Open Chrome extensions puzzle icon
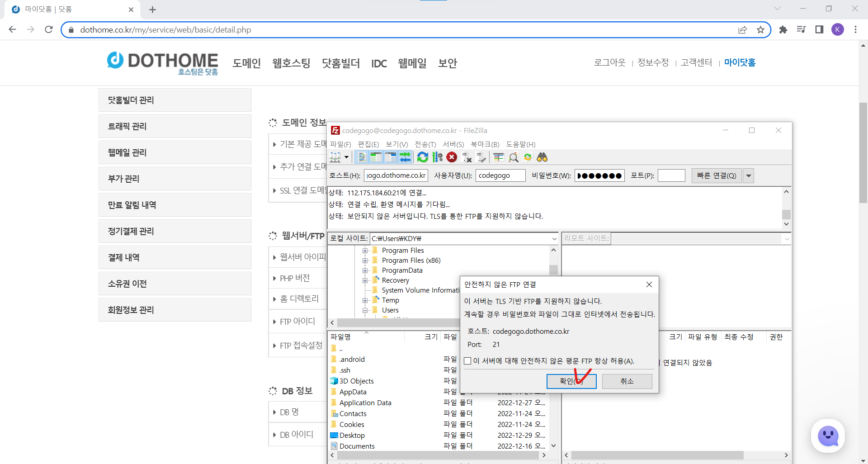The image size is (868, 464). [x=783, y=29]
